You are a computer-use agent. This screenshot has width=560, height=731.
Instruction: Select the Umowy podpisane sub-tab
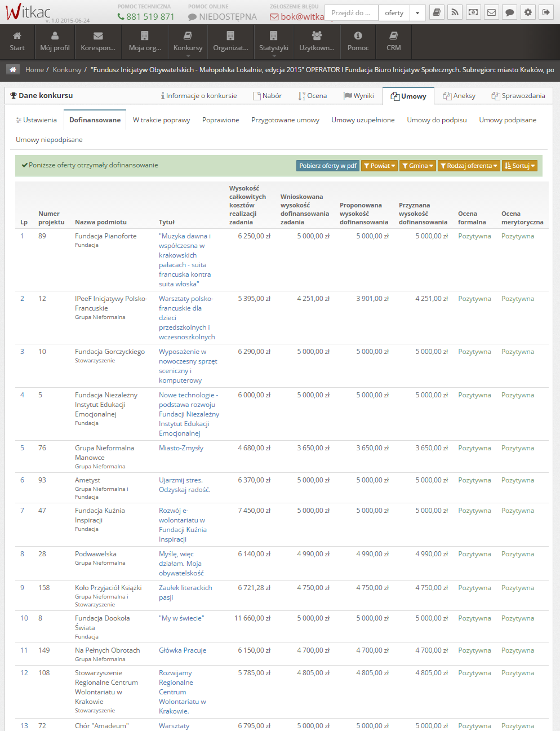507,120
